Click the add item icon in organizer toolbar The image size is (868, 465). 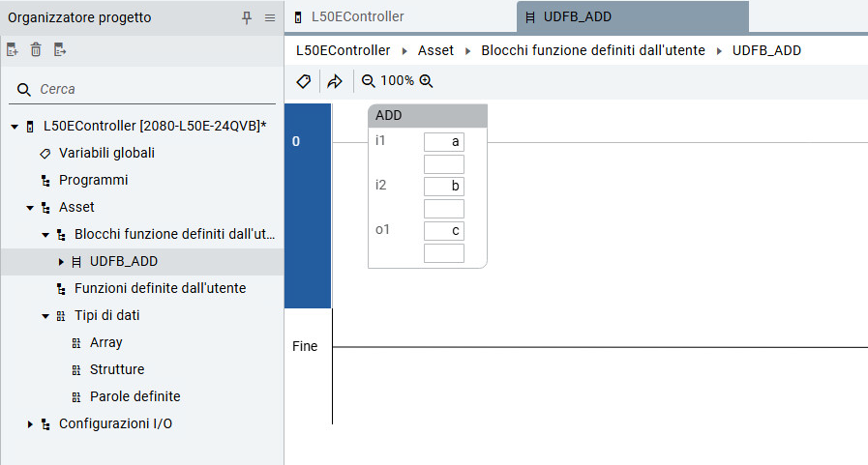pos(13,50)
